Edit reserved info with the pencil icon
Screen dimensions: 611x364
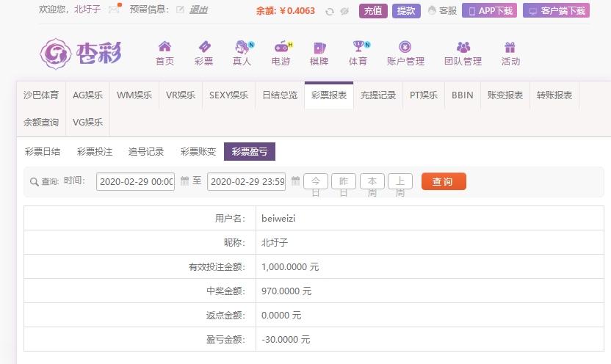(180, 10)
